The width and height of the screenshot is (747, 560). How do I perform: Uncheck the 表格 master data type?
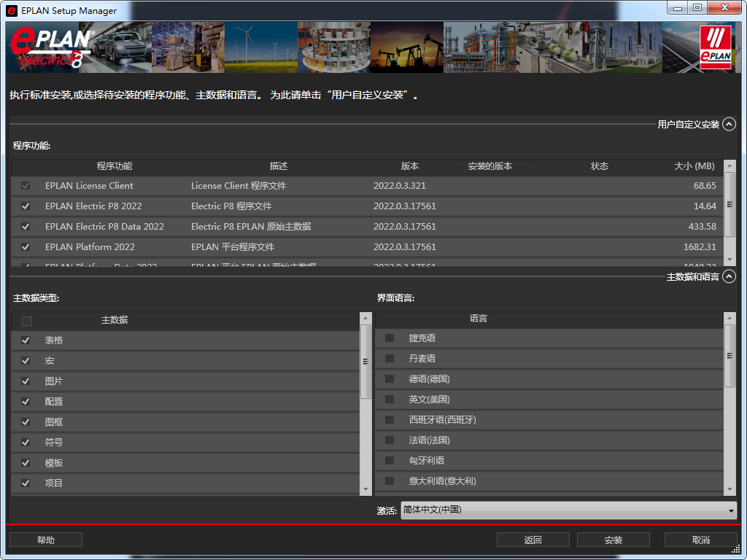pos(26,340)
